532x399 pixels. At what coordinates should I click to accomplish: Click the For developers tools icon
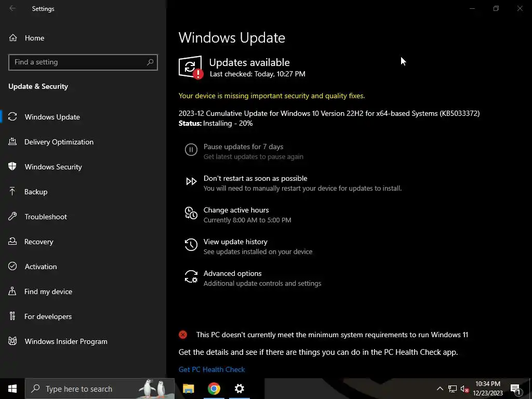pos(12,316)
